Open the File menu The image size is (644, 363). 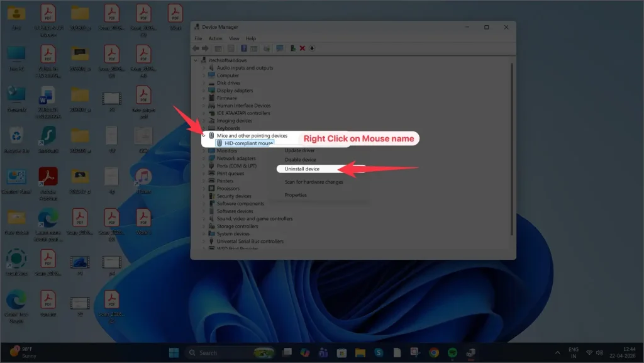click(198, 38)
